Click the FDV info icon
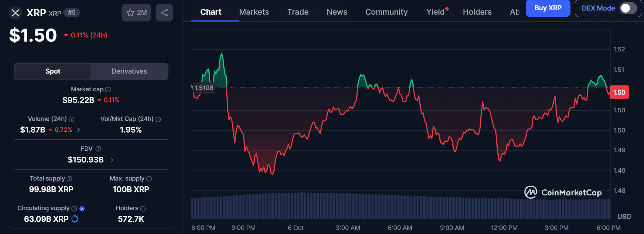The width and height of the screenshot is (644, 234). pos(98,149)
